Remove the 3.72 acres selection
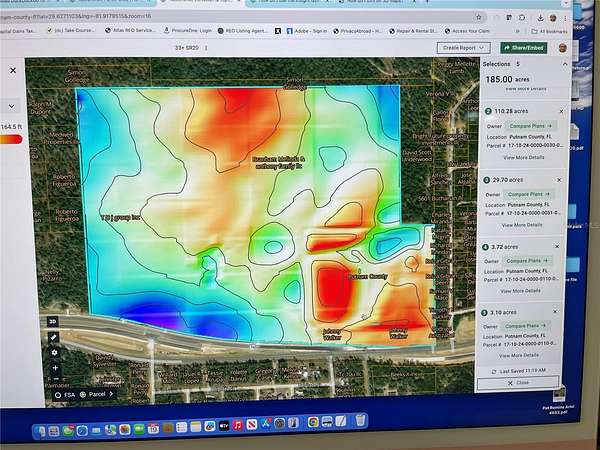 (x=560, y=247)
